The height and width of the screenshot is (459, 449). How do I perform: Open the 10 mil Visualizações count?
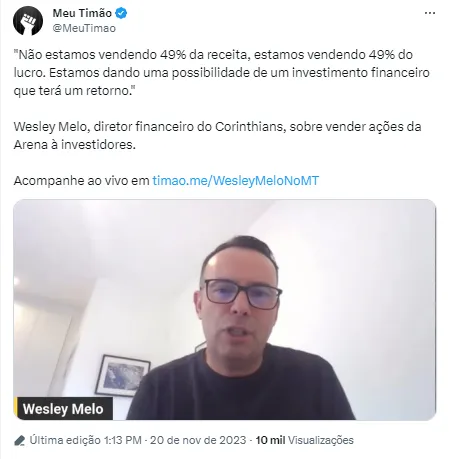coord(304,440)
